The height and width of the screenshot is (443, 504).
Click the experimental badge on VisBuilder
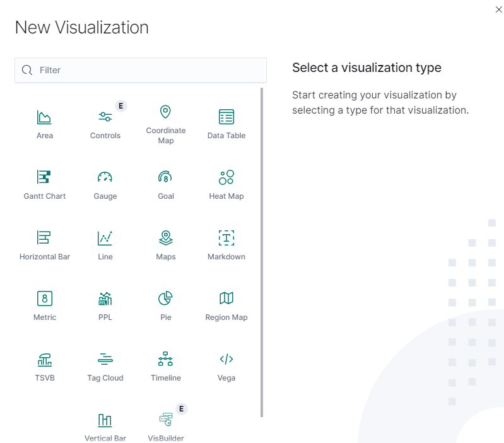pyautogui.click(x=181, y=409)
